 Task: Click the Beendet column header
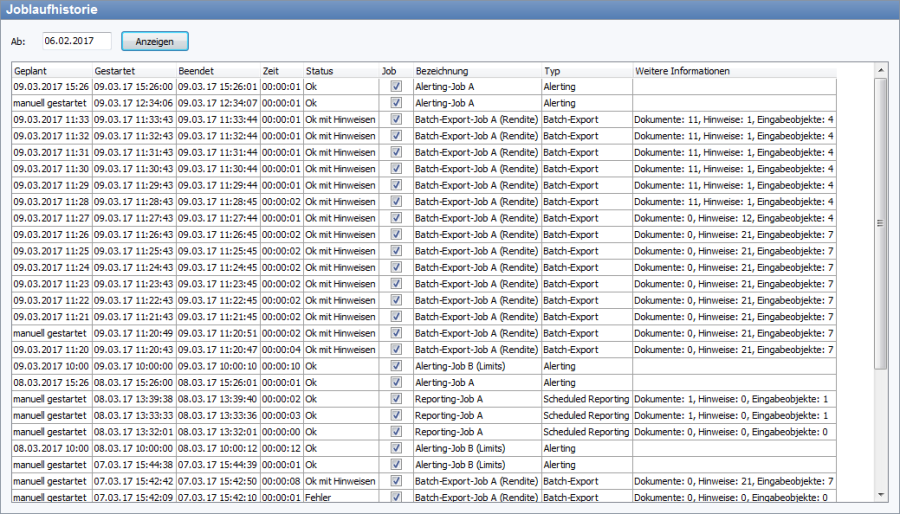(216, 71)
